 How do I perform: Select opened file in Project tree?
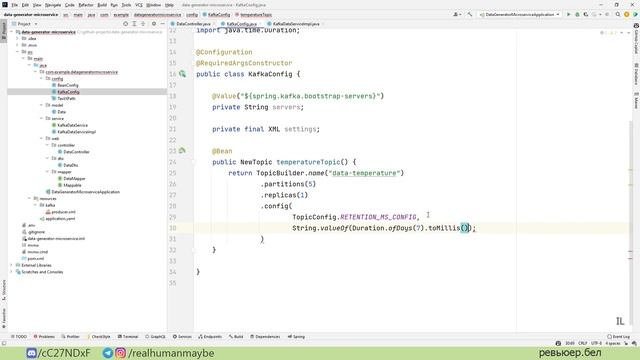pyautogui.click(x=125, y=24)
